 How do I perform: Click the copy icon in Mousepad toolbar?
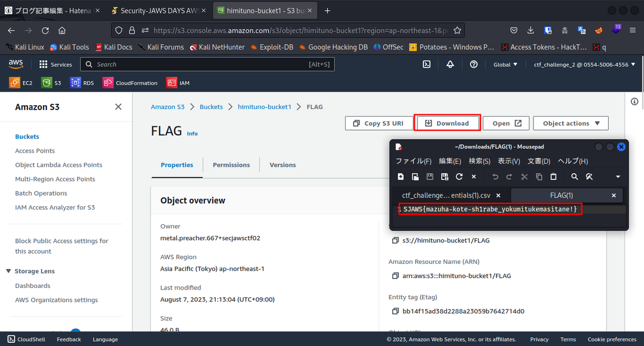point(539,176)
